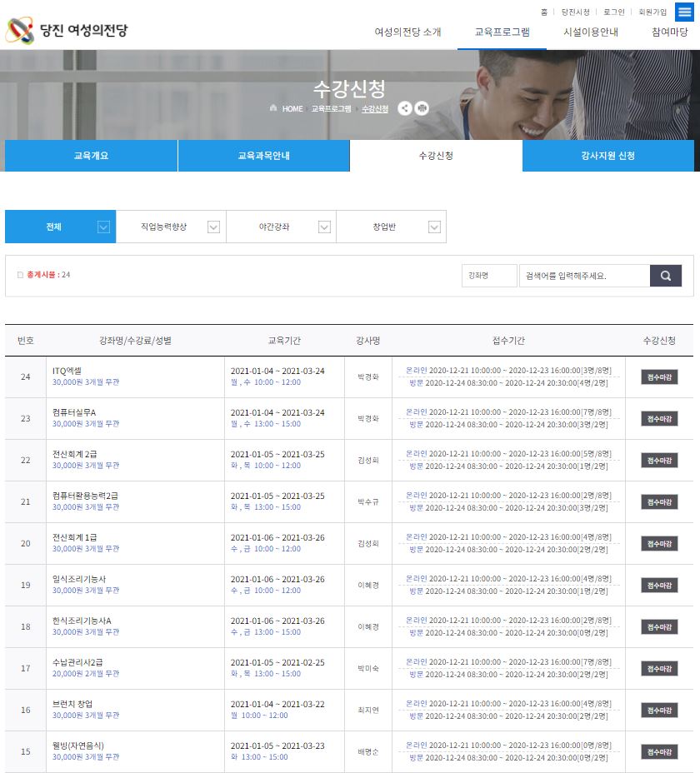Open the 강좌명 search type selector

pyautogui.click(x=489, y=276)
